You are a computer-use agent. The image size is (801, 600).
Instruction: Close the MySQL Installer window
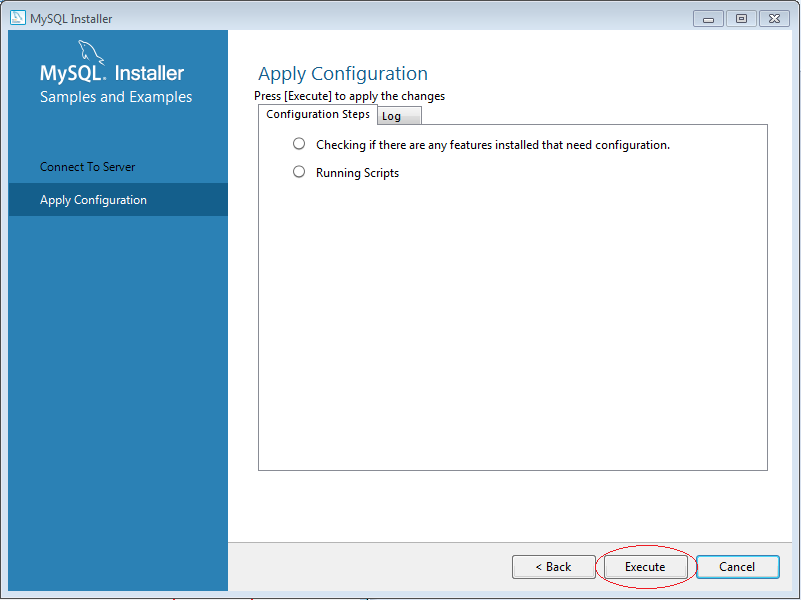[x=774, y=19]
